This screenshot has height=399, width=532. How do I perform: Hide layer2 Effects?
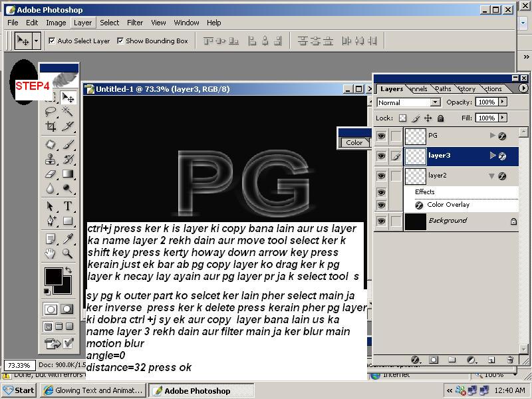tap(381, 192)
